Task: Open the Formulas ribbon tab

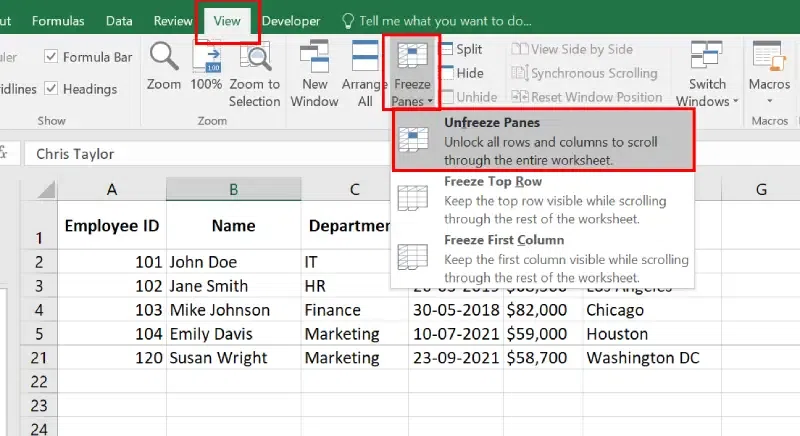Action: (x=58, y=21)
